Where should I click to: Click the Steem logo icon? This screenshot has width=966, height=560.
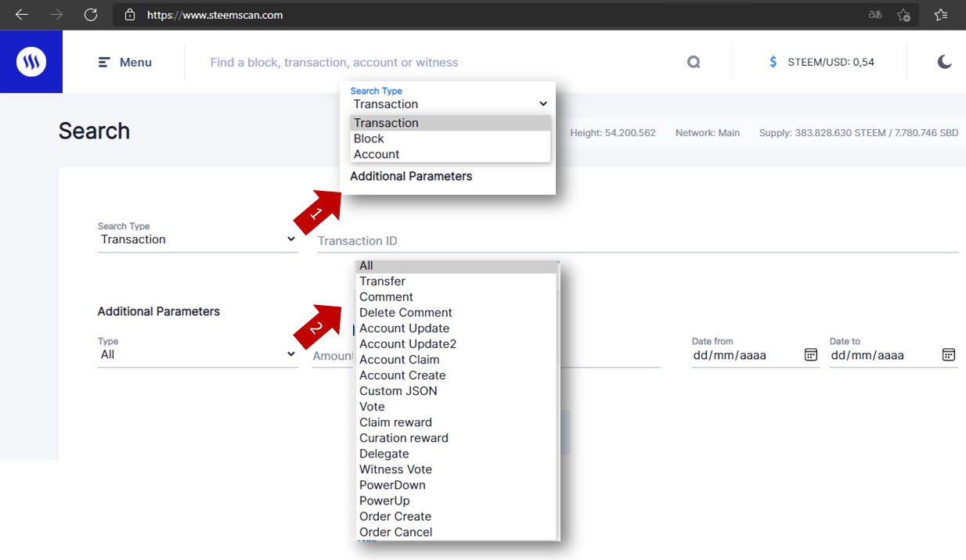[x=31, y=62]
